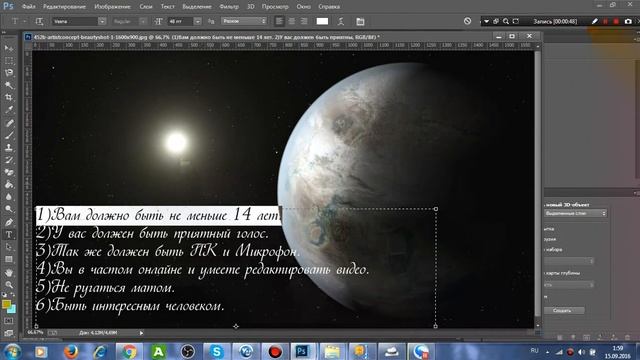640x360 pixels.
Task: Select the Hand tool
Action: point(9,273)
